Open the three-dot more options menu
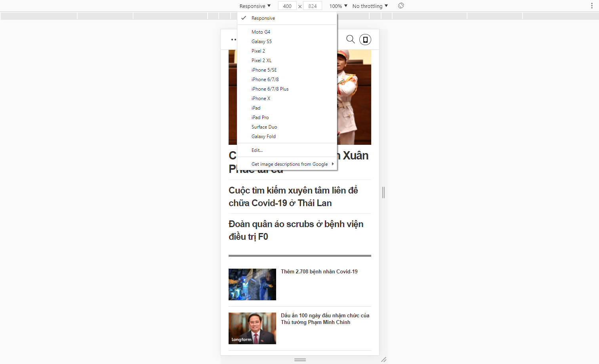Viewport: 599px width, 364px height. click(x=592, y=6)
